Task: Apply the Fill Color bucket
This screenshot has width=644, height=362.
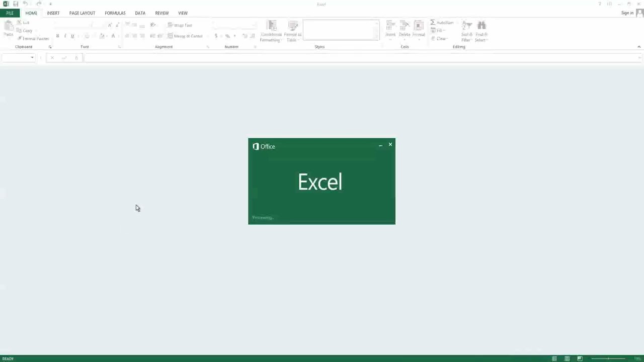Action: click(102, 36)
